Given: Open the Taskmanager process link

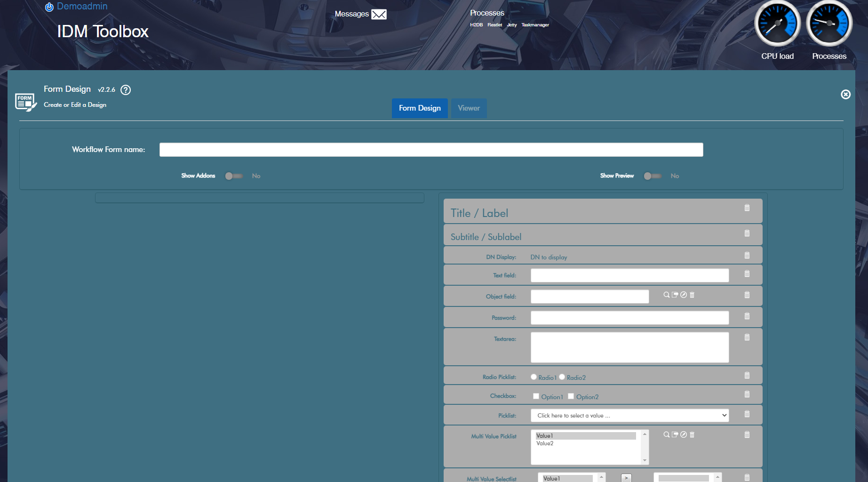Looking at the screenshot, I should tap(535, 25).
